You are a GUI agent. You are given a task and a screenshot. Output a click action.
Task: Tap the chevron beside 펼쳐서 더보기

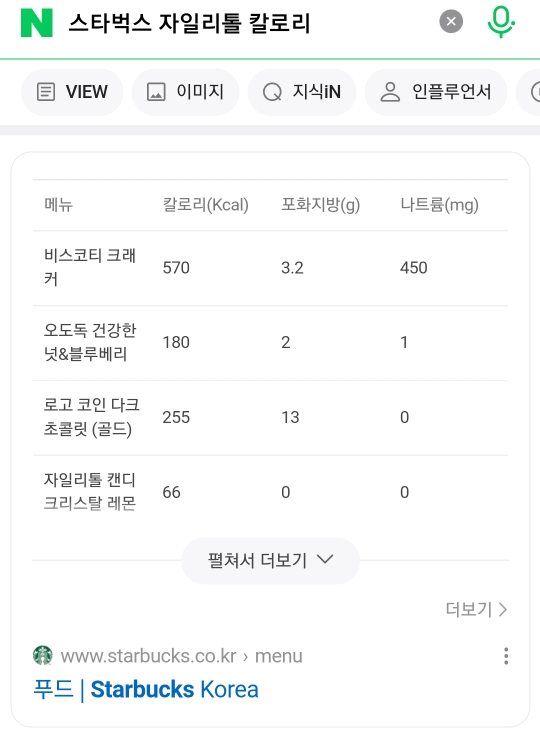pos(325,559)
